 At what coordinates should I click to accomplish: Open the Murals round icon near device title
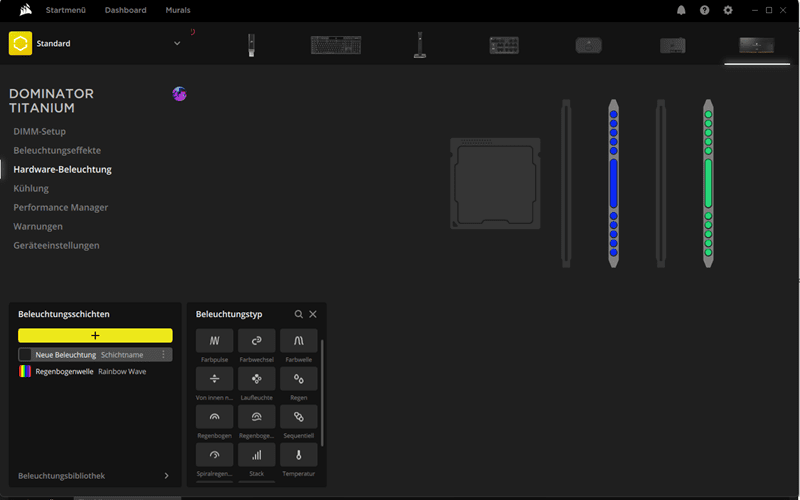(x=179, y=94)
